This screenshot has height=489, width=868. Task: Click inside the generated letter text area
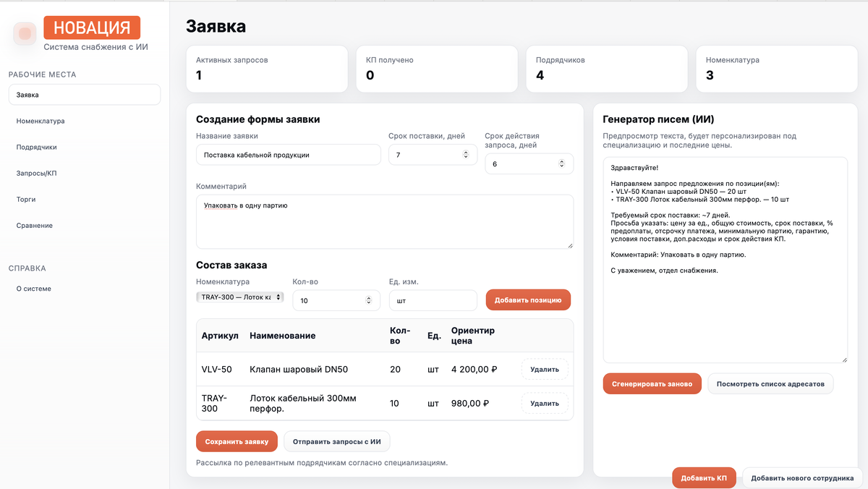726,260
